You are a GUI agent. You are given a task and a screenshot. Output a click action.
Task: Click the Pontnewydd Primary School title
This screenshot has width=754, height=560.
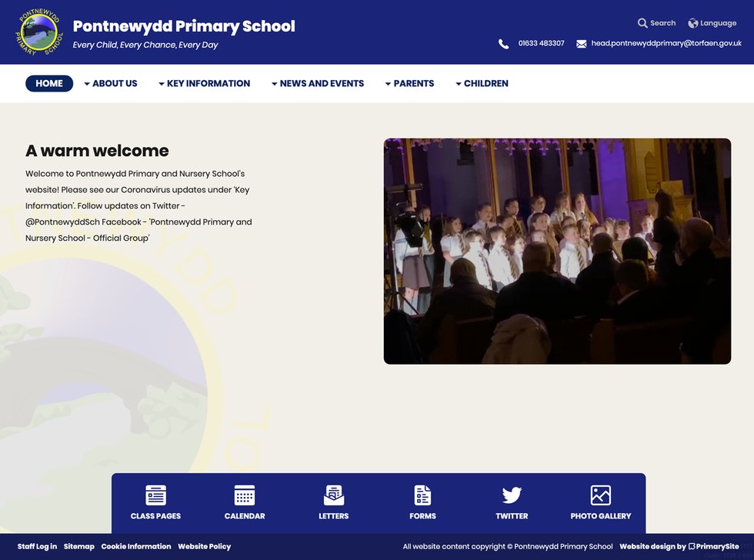[184, 26]
